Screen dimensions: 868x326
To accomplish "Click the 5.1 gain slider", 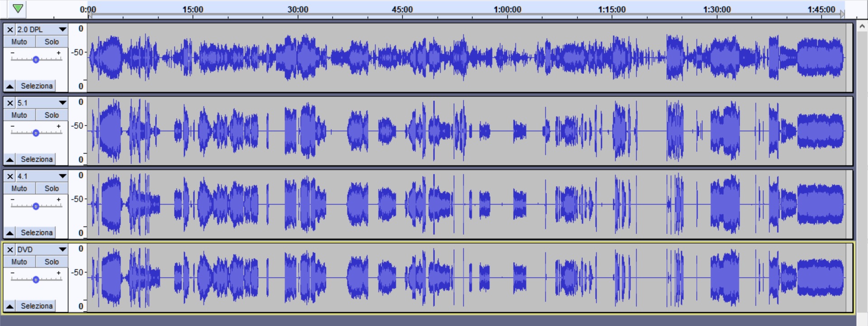I will click(x=36, y=133).
